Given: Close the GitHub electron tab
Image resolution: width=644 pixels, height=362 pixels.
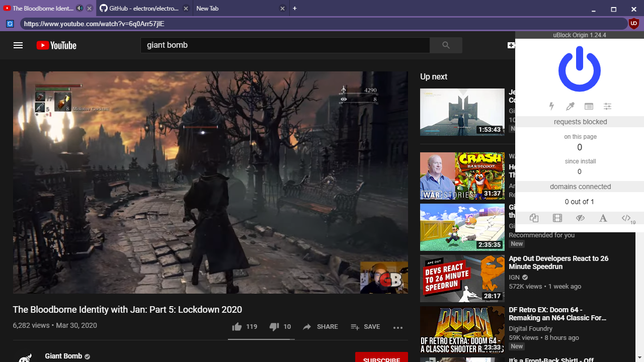Looking at the screenshot, I should [186, 9].
